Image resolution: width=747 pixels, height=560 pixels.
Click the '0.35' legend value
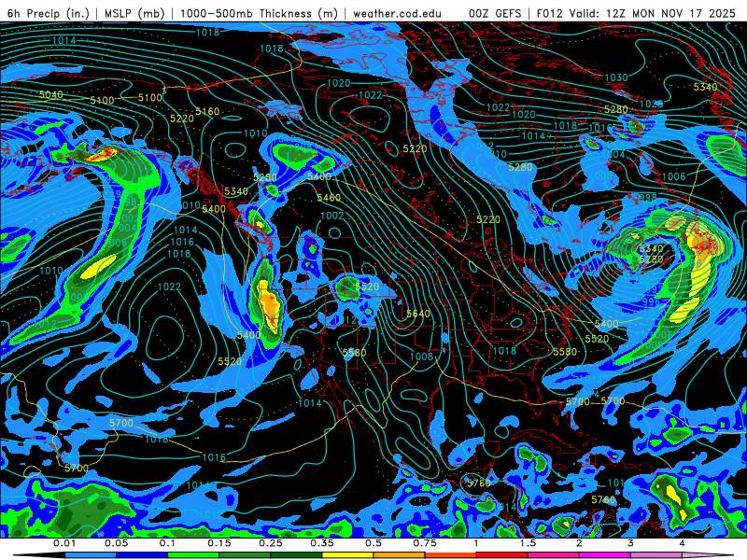[x=322, y=543]
